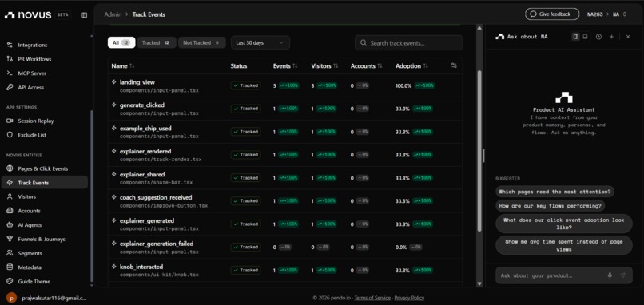Image resolution: width=644 pixels, height=305 pixels.
Task: Open the NA263 > NA app switcher
Action: coord(607,14)
